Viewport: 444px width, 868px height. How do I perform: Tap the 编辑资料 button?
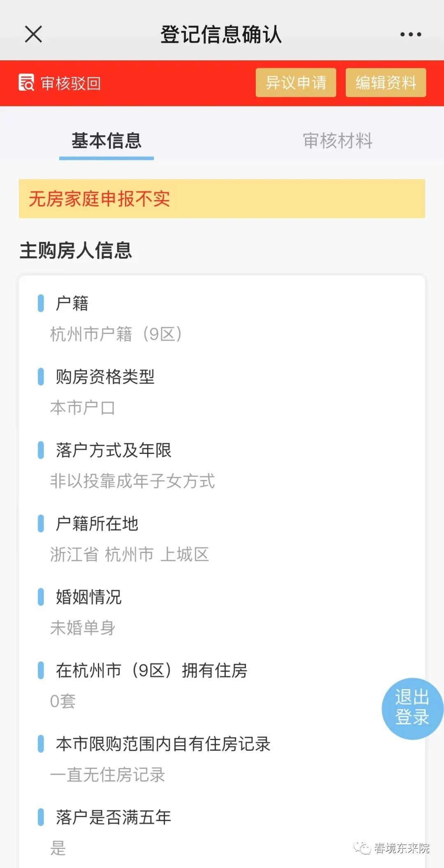(x=386, y=83)
